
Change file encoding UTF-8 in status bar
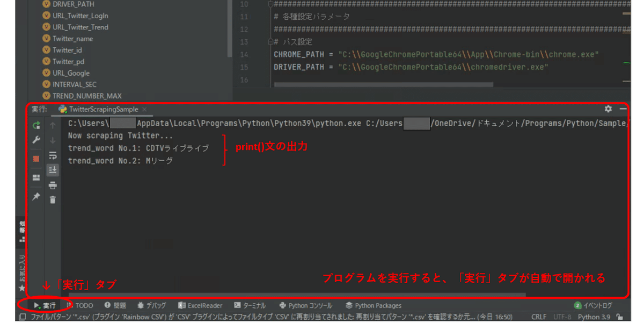click(x=562, y=317)
